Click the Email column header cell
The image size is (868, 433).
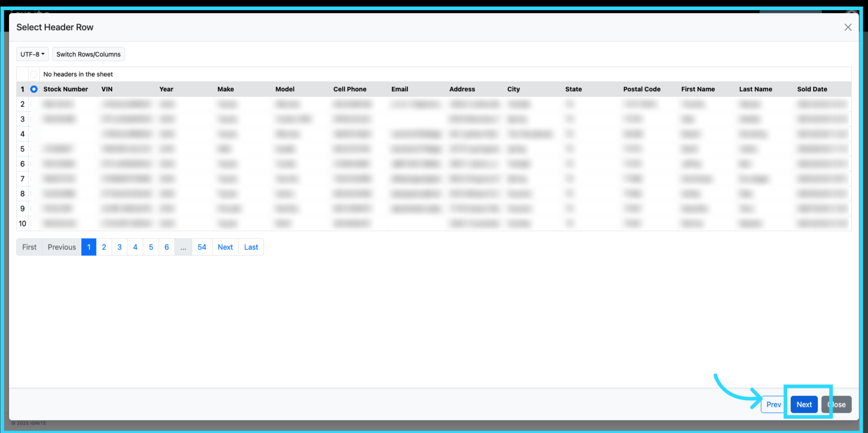coord(400,89)
